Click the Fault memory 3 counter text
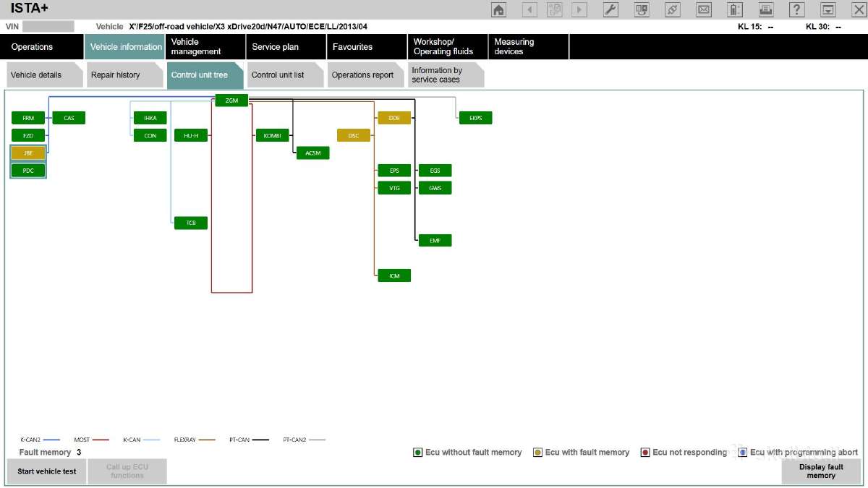This screenshot has height=488, width=868. pos(50,453)
